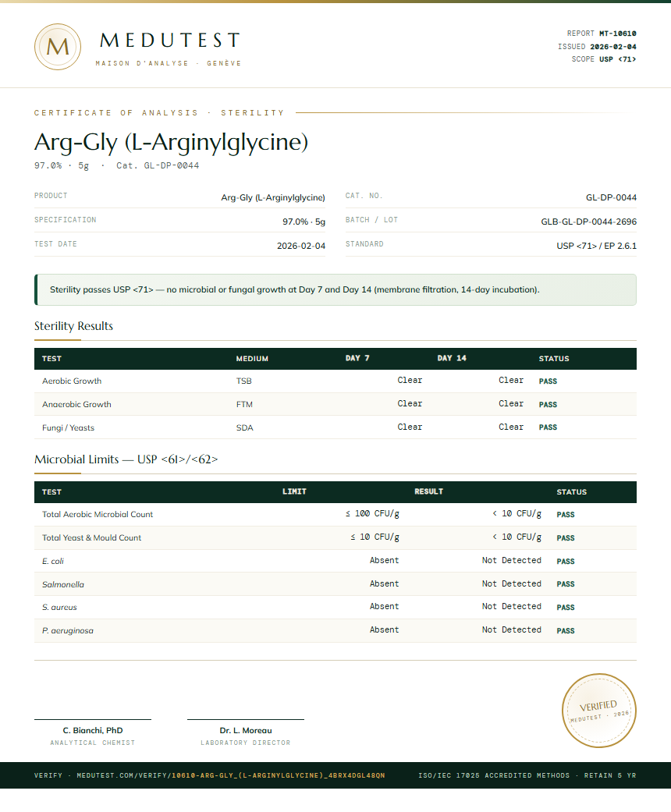Click the Microbial Limits section heading
Screen dimensions: 671x812
click(x=126, y=459)
